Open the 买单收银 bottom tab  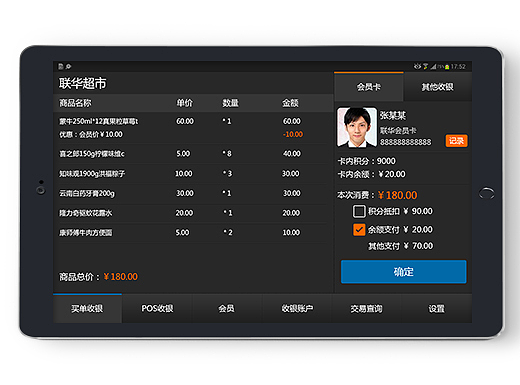pyautogui.click(x=87, y=309)
